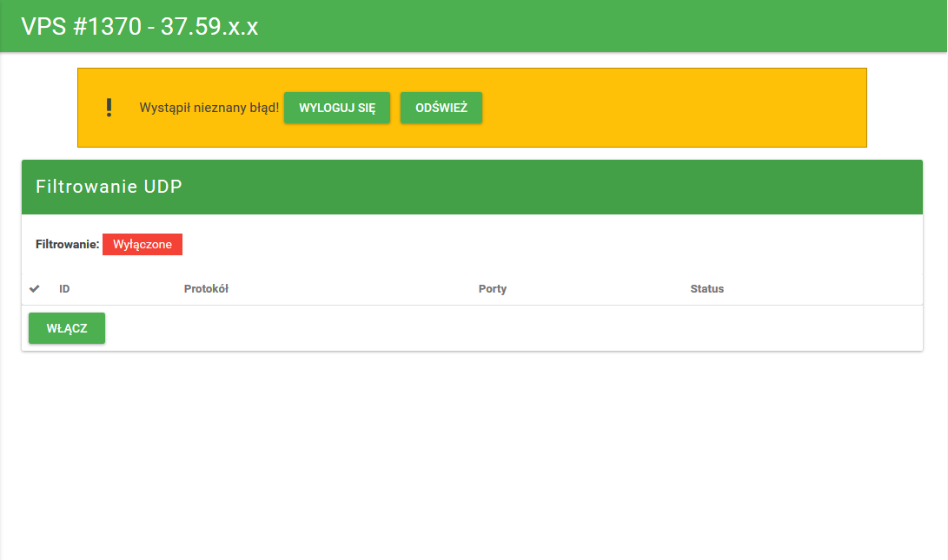Click the blank white area below UDP panel
Image resolution: width=948 pixels, height=560 pixels.
tap(474, 451)
